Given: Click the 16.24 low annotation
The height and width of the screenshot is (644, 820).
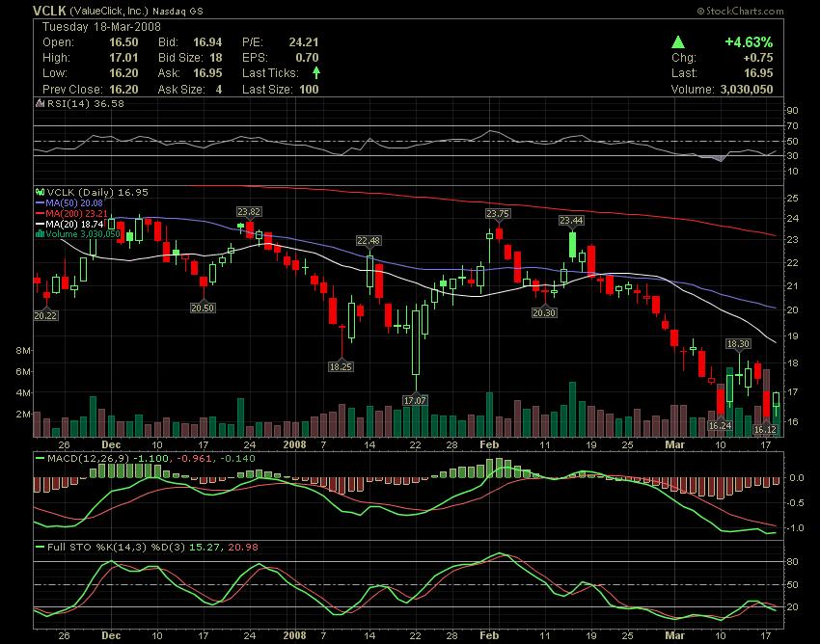Looking at the screenshot, I should click(720, 425).
